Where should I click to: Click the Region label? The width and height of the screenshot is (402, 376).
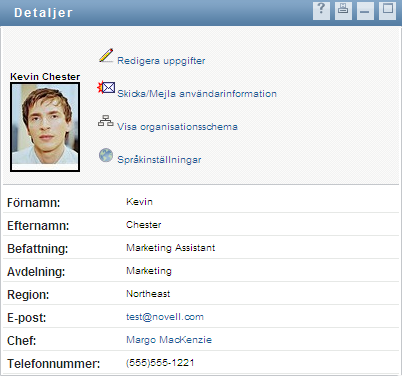click(x=28, y=295)
